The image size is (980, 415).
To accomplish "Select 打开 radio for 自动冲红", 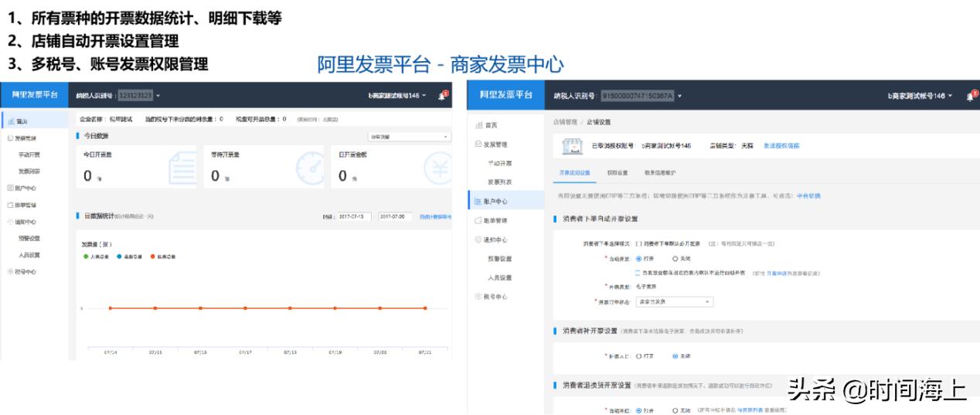I will pos(639,410).
